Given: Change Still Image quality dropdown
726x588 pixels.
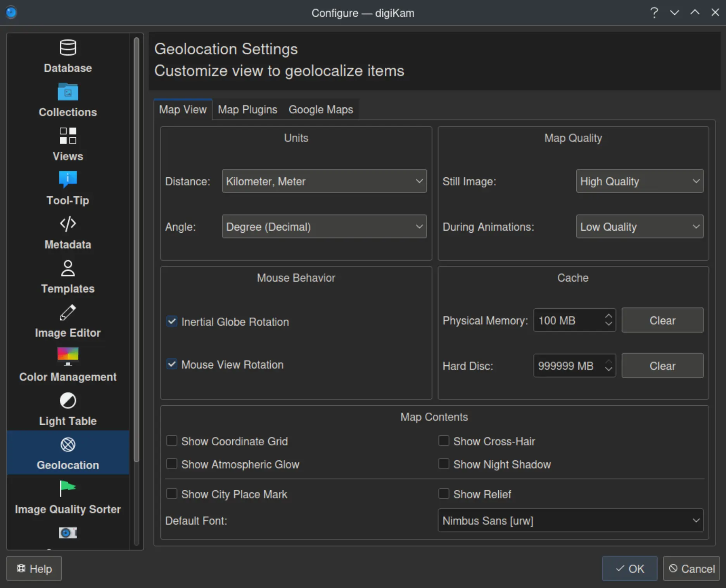Looking at the screenshot, I should click(x=639, y=181).
